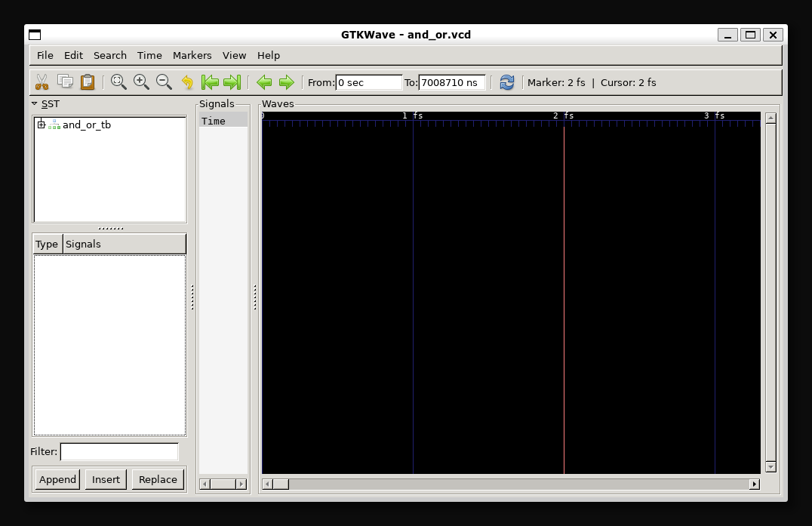Click the Paste clipboard icon
The width and height of the screenshot is (812, 526).
(x=88, y=82)
